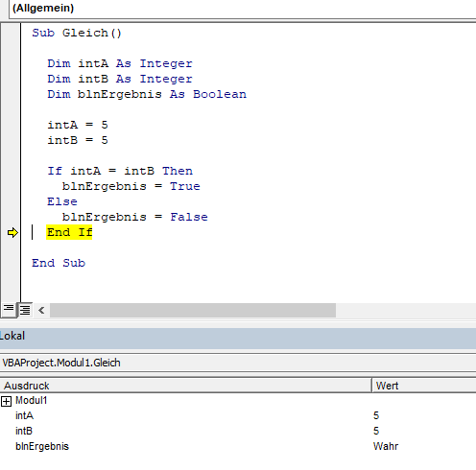Click the End Sub line

(x=59, y=263)
